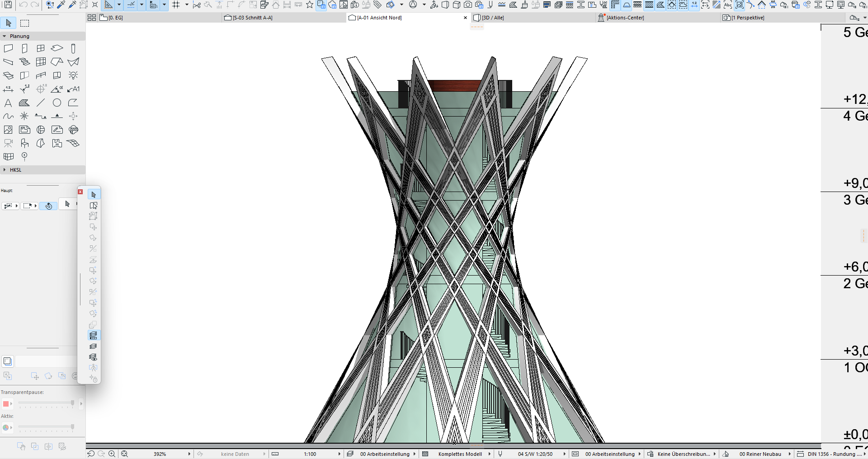868x459 pixels.
Task: Select the Railing tool
Action: (41, 75)
